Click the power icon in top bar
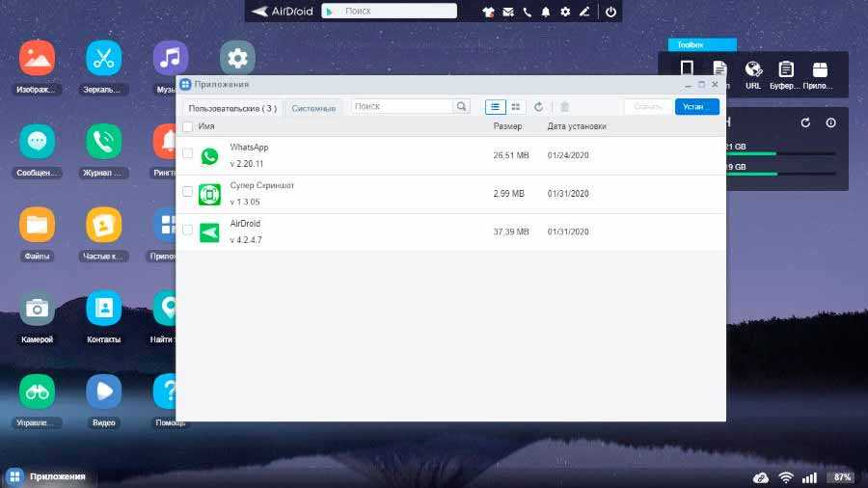The image size is (868, 488). 610,12
